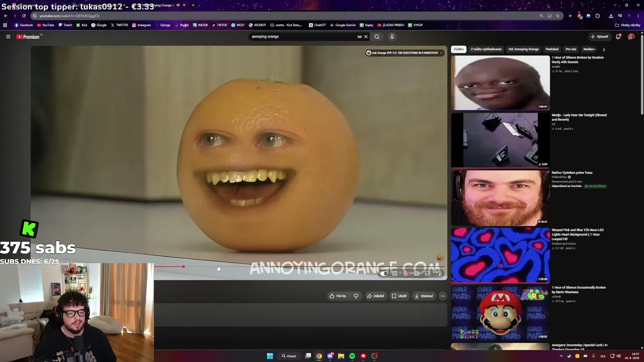Save video with Uložiť button
The image size is (644, 362).
[x=399, y=296]
